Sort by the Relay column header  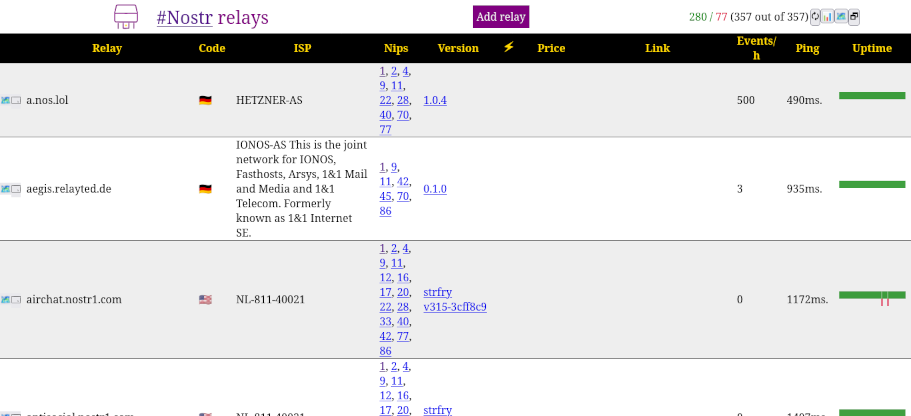[107, 48]
